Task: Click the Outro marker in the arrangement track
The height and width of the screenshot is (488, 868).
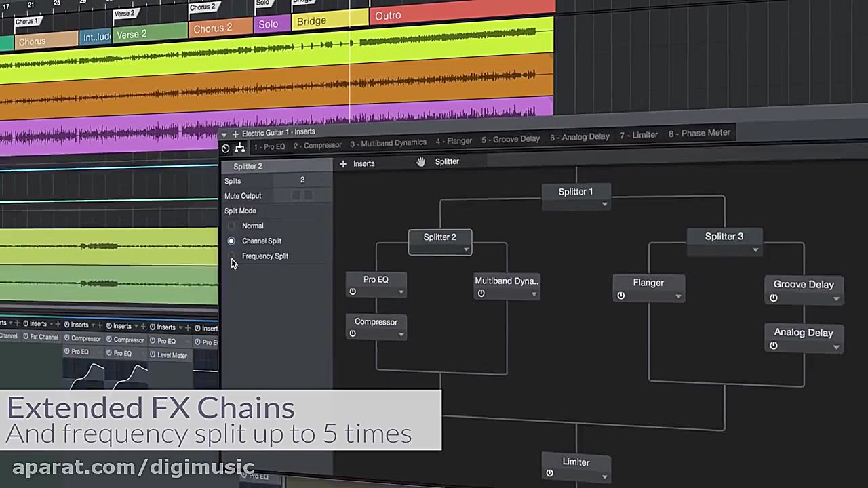Action: point(387,15)
